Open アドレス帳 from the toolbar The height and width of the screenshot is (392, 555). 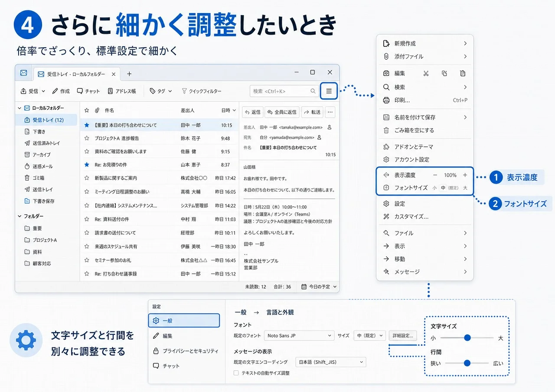click(x=122, y=91)
